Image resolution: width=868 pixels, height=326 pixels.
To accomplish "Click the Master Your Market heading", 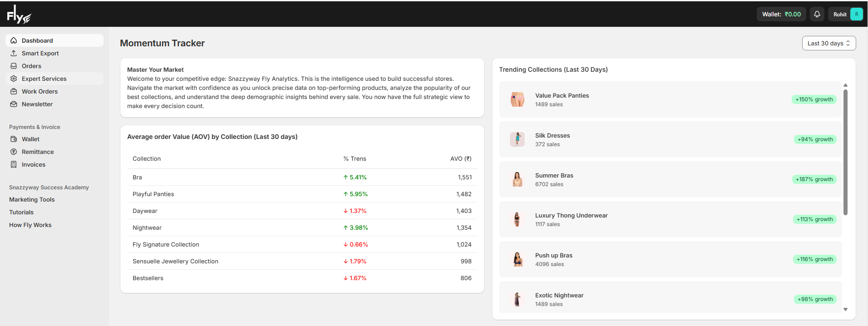I will 155,69.
